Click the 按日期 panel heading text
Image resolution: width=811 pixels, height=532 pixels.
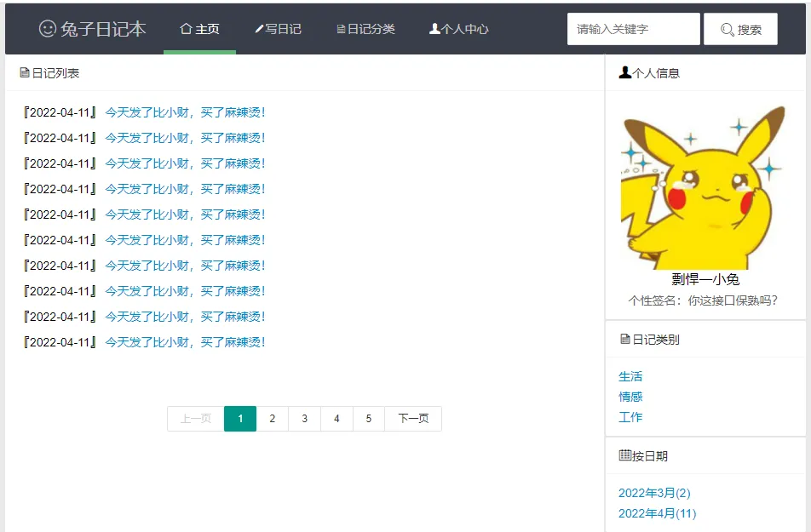(x=650, y=456)
